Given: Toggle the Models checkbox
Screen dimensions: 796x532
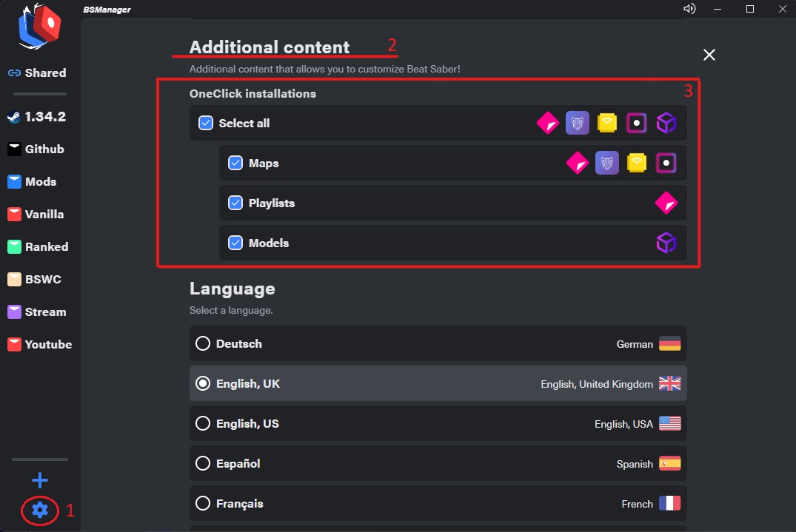Looking at the screenshot, I should [x=235, y=243].
